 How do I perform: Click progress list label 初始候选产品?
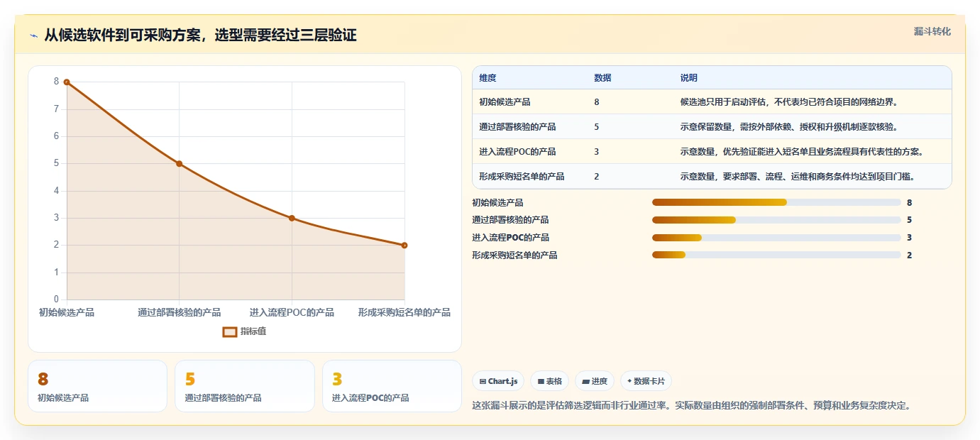[497, 203]
